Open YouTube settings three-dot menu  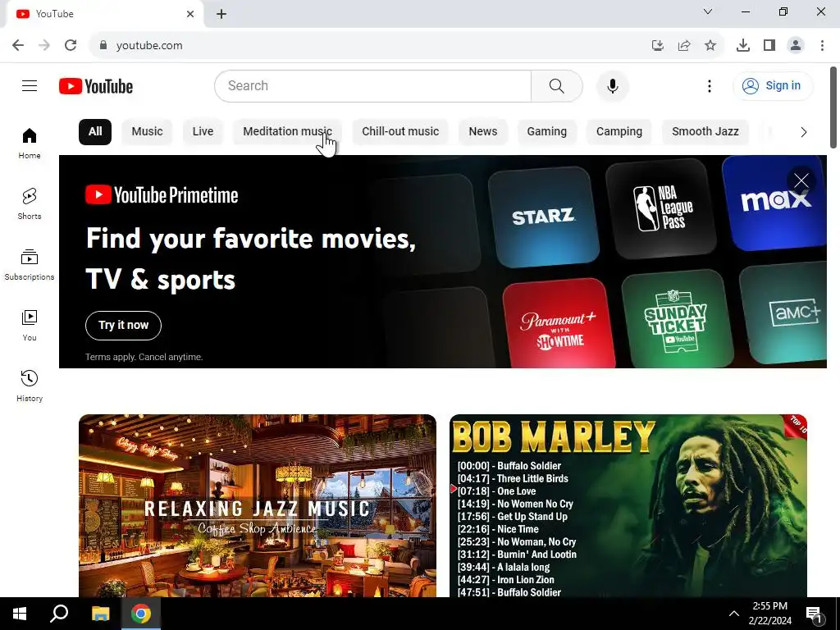point(710,85)
